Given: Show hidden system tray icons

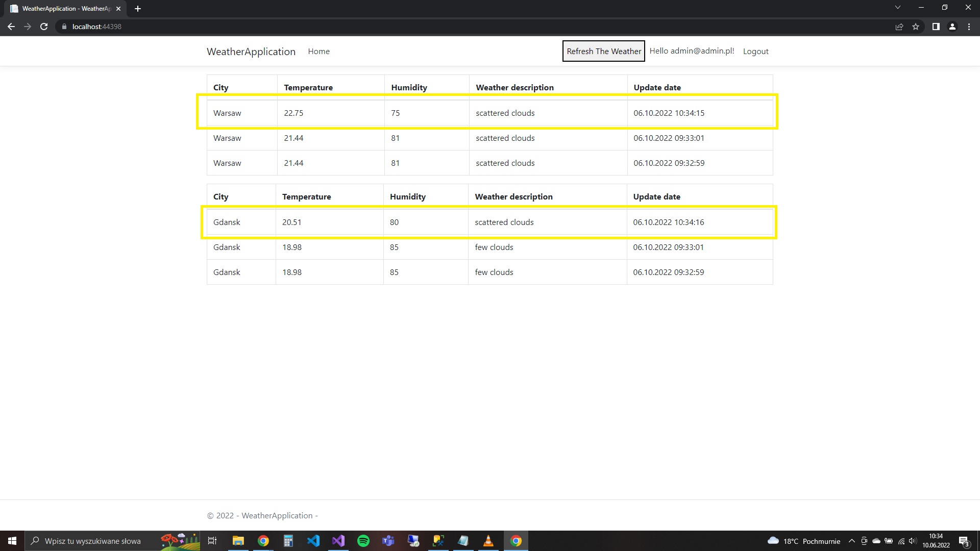Looking at the screenshot, I should (x=851, y=541).
